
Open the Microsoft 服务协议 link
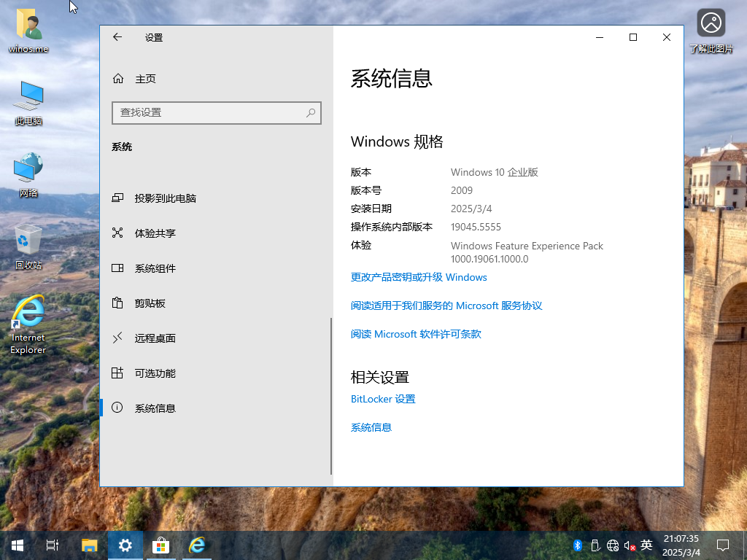click(446, 306)
